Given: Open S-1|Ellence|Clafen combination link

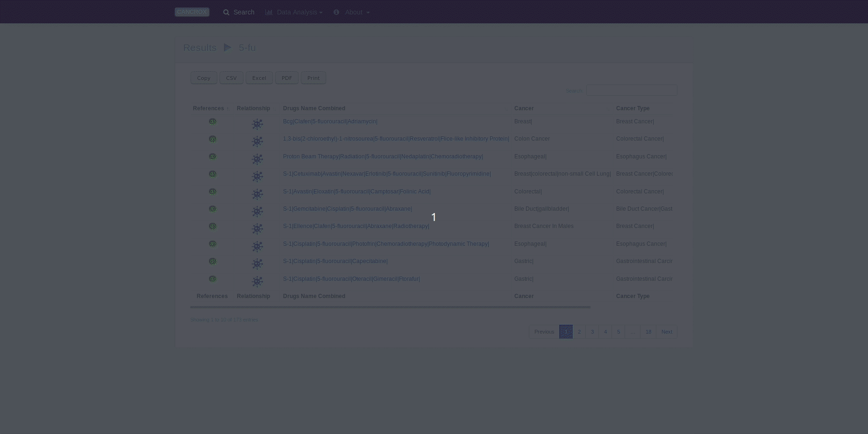Looking at the screenshot, I should click(x=356, y=226).
